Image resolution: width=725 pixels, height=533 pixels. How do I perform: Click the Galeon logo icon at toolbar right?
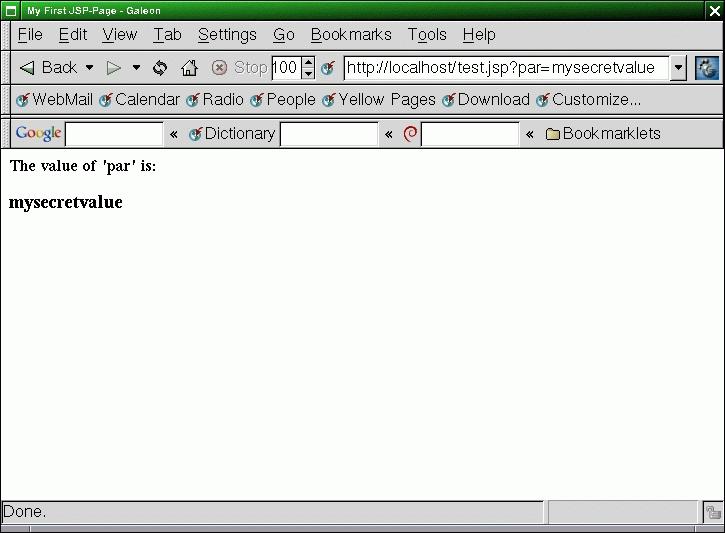[x=707, y=68]
